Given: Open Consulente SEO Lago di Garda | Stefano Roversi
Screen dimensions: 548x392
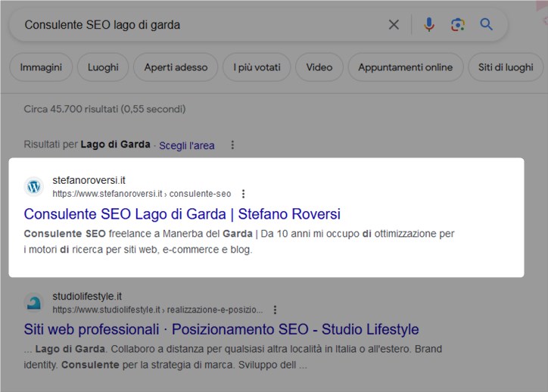Looking at the screenshot, I should [x=182, y=214].
